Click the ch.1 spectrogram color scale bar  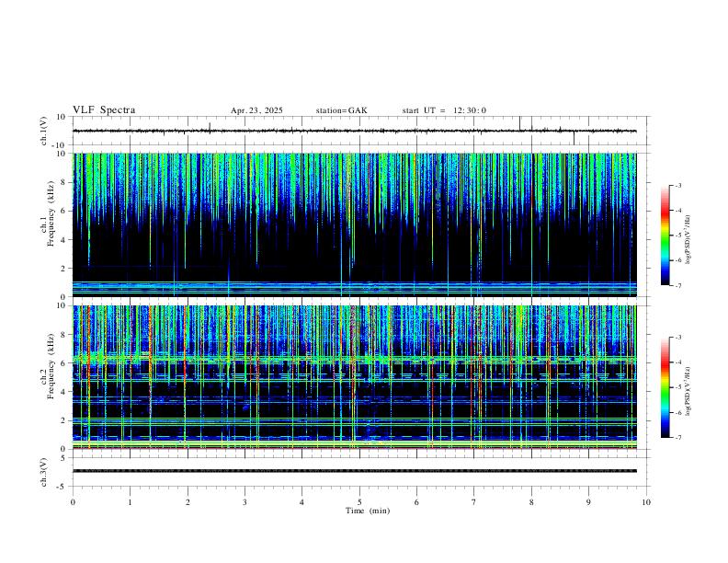[665, 236]
